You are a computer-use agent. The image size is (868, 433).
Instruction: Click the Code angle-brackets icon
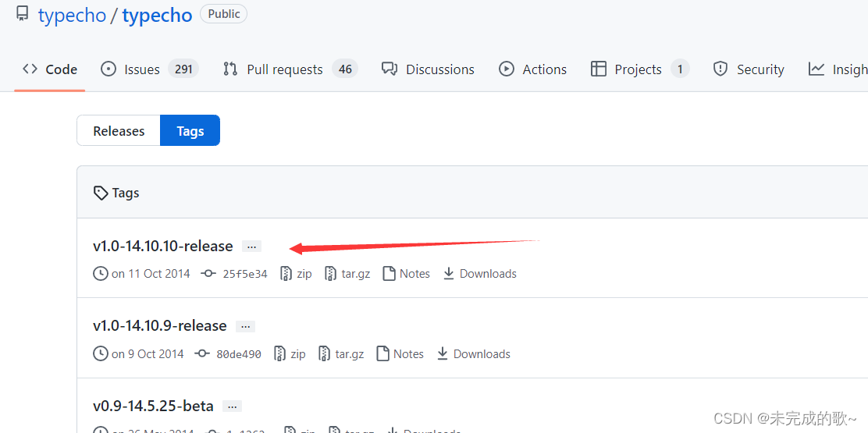tap(30, 69)
